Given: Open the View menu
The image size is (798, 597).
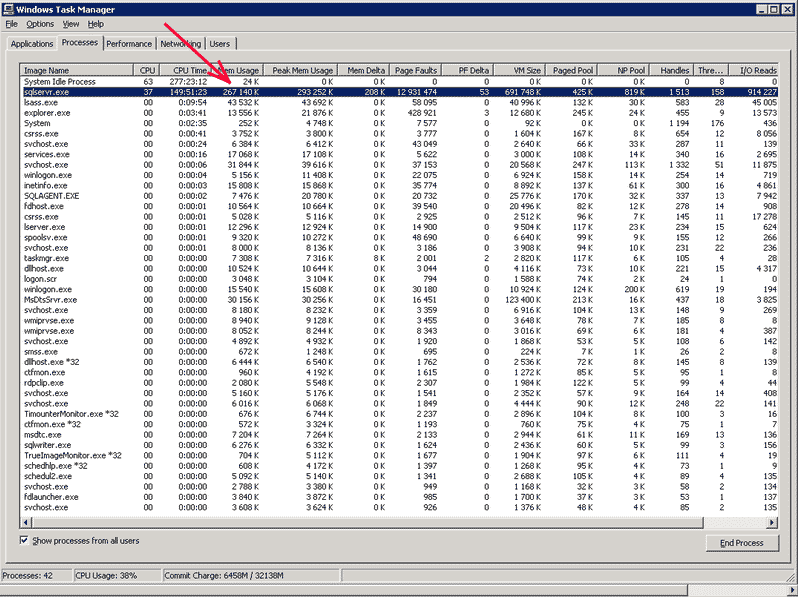Looking at the screenshot, I should (71, 24).
